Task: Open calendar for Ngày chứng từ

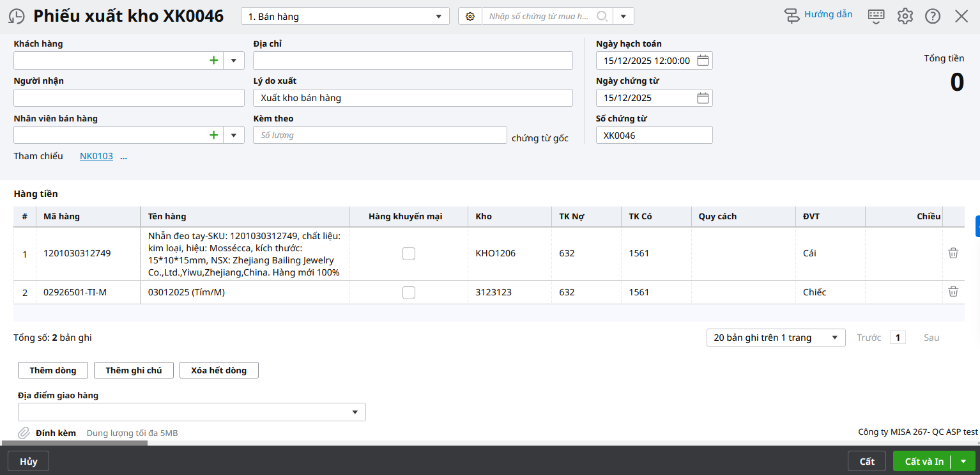Action: click(703, 98)
